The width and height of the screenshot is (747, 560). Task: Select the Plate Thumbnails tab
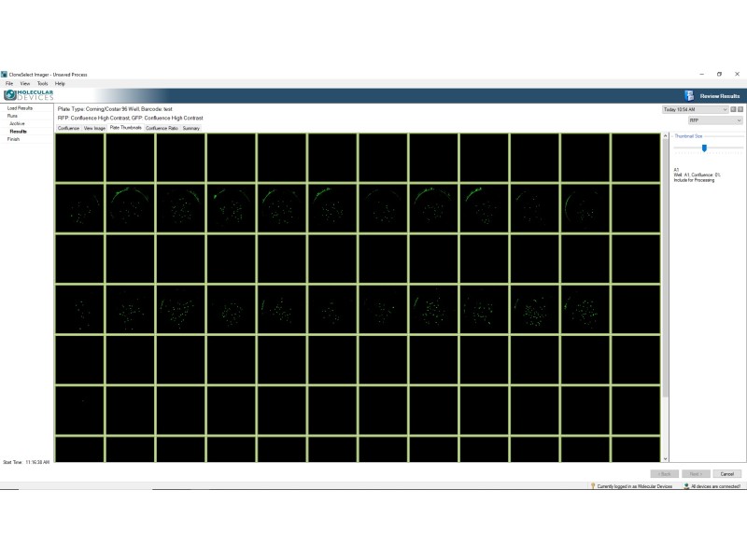(x=126, y=128)
